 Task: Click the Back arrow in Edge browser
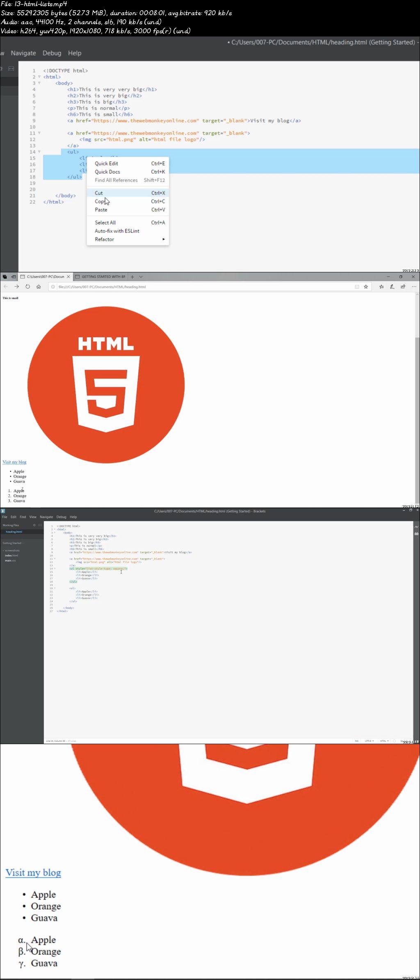pos(6,287)
